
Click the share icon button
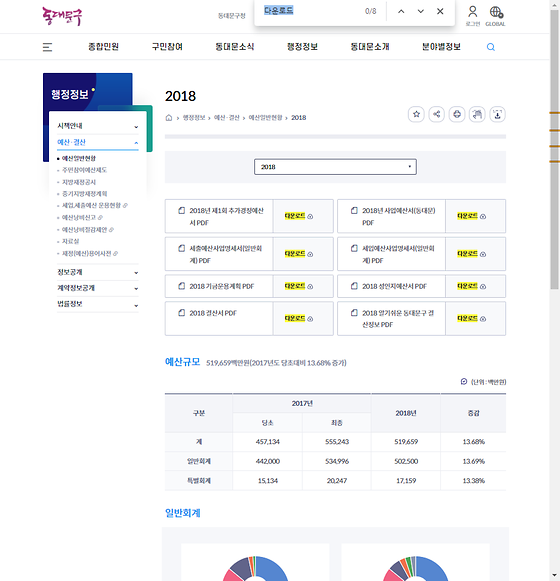(x=437, y=114)
